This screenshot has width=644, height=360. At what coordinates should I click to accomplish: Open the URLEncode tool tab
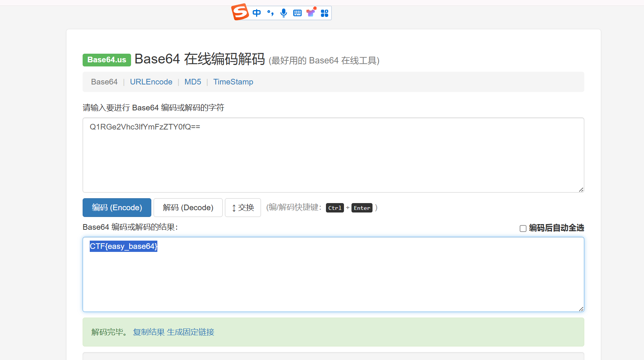(151, 82)
